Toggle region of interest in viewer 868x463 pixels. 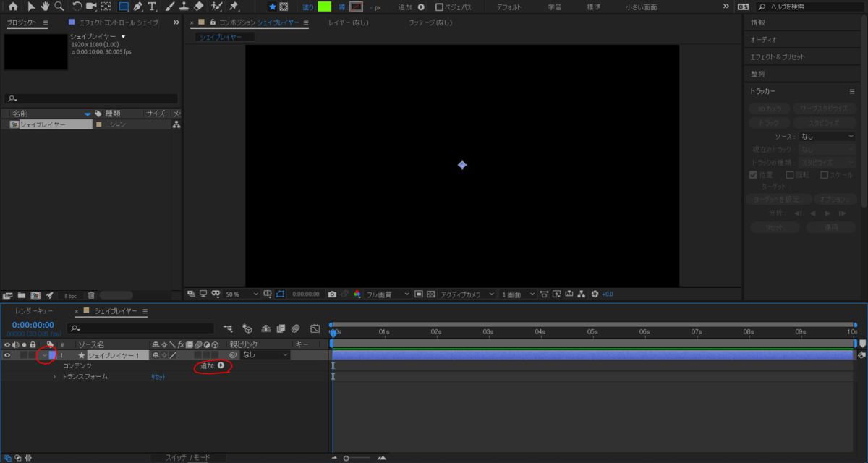pyautogui.click(x=418, y=294)
